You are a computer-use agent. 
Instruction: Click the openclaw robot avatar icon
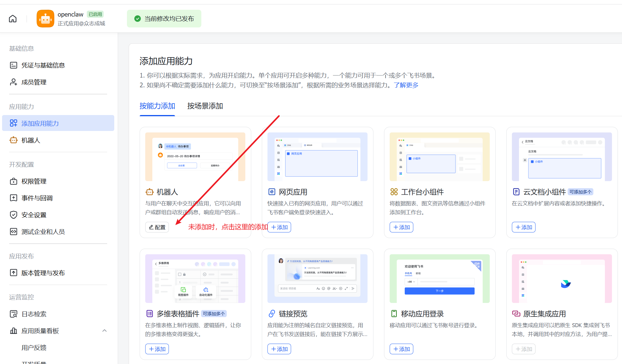pos(45,18)
